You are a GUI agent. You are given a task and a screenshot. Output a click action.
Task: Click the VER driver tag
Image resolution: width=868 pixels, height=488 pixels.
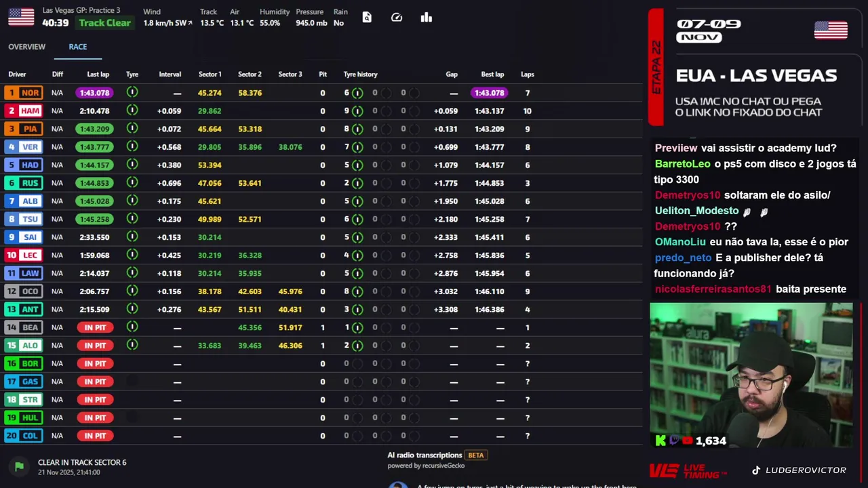pos(23,147)
